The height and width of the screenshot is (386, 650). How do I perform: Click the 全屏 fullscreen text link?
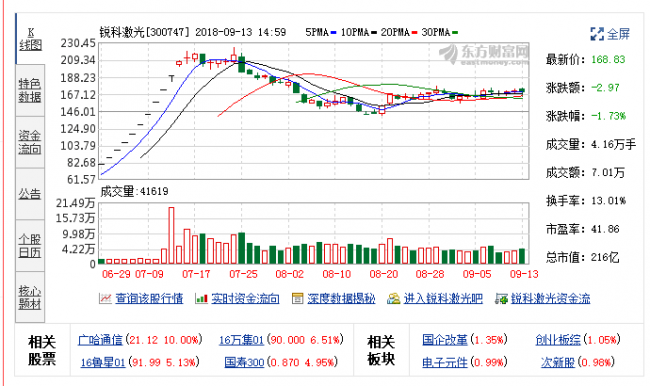618,34
